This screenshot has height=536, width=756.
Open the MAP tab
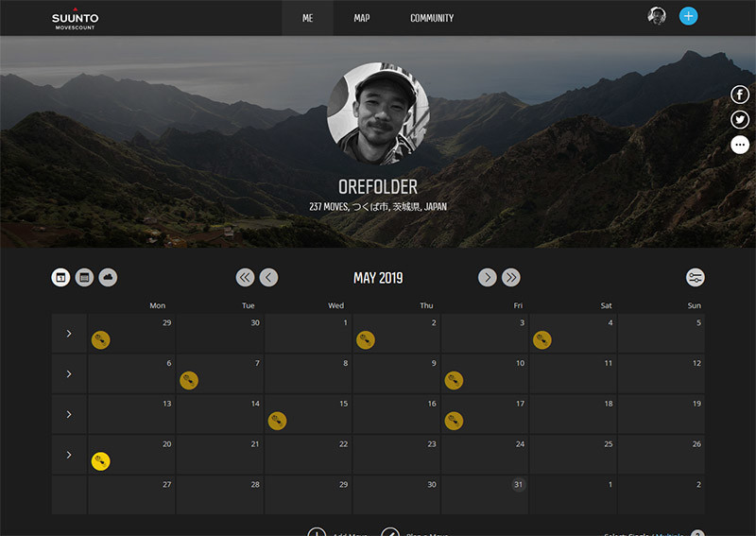(x=362, y=18)
